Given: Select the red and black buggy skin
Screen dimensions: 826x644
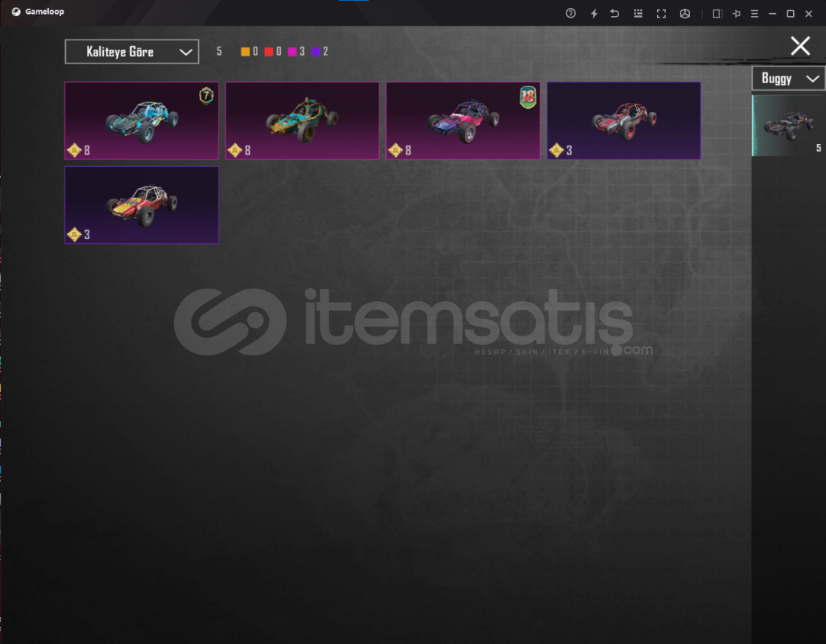Looking at the screenshot, I should pyautogui.click(x=624, y=121).
